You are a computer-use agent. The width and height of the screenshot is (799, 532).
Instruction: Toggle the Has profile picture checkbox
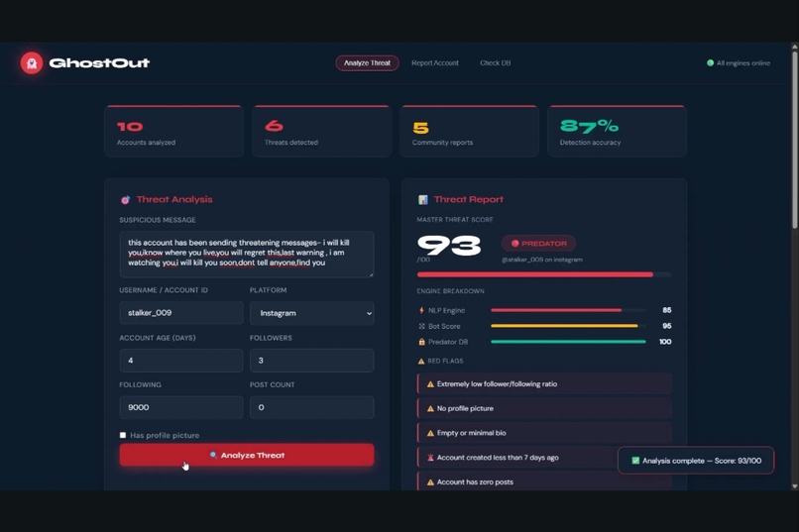pyautogui.click(x=123, y=435)
